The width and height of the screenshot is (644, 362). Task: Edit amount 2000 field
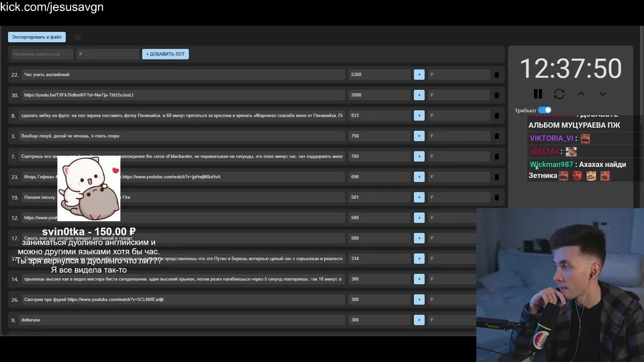(x=379, y=95)
